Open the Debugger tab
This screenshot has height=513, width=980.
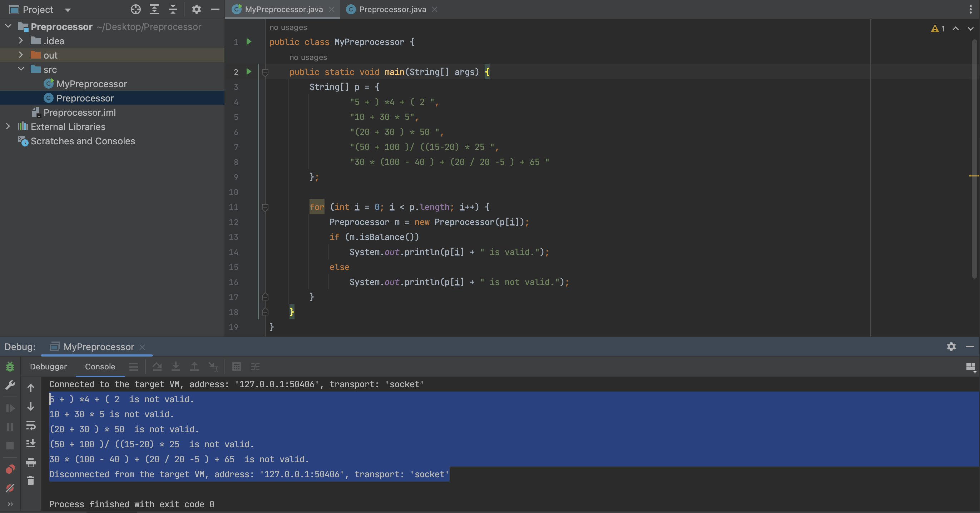[48, 367]
